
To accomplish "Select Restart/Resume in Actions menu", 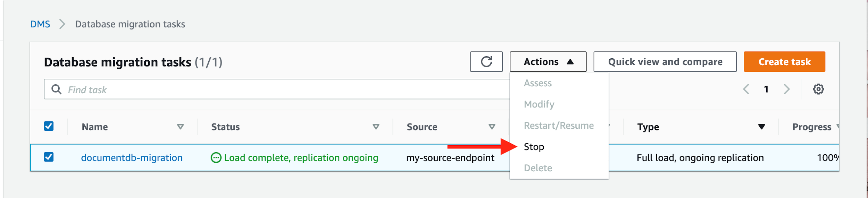I will [x=559, y=126].
